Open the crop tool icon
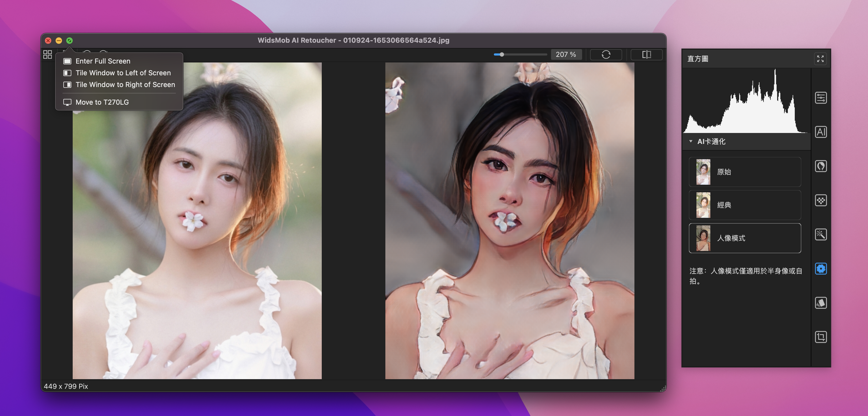The width and height of the screenshot is (868, 416). (820, 337)
